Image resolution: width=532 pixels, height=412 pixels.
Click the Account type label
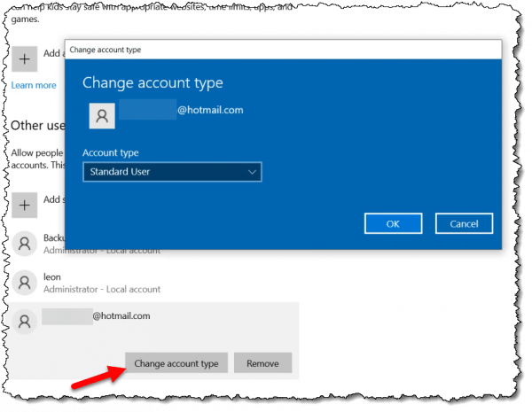111,153
